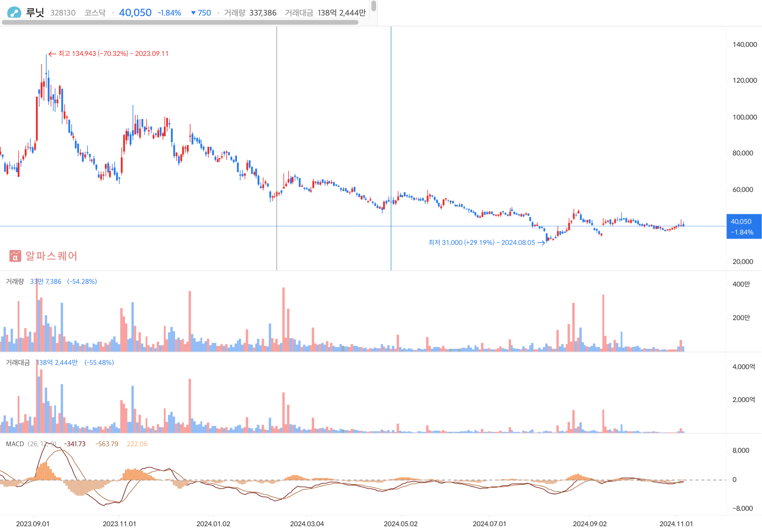Click the 8,000 MACD axis label
Image resolution: width=762 pixels, height=532 pixels.
pos(741,450)
